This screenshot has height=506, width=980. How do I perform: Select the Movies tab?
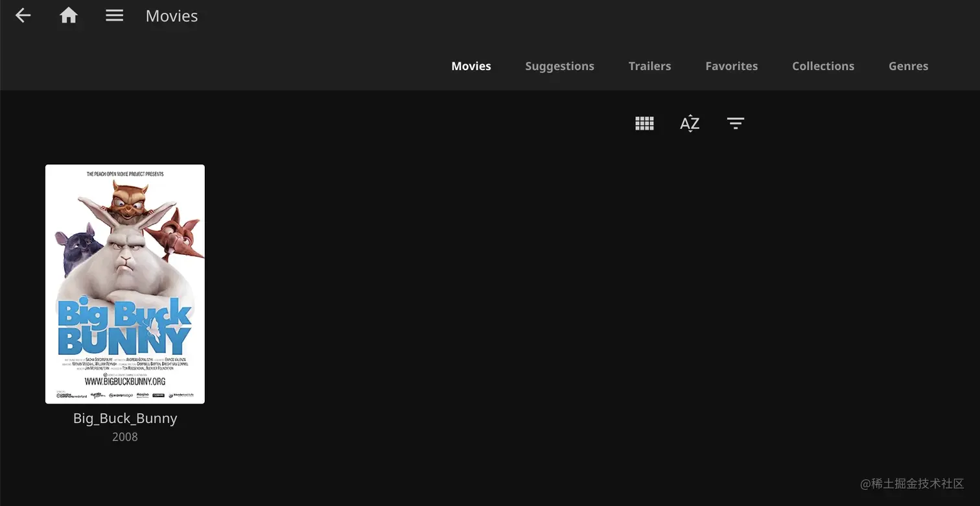(x=471, y=66)
